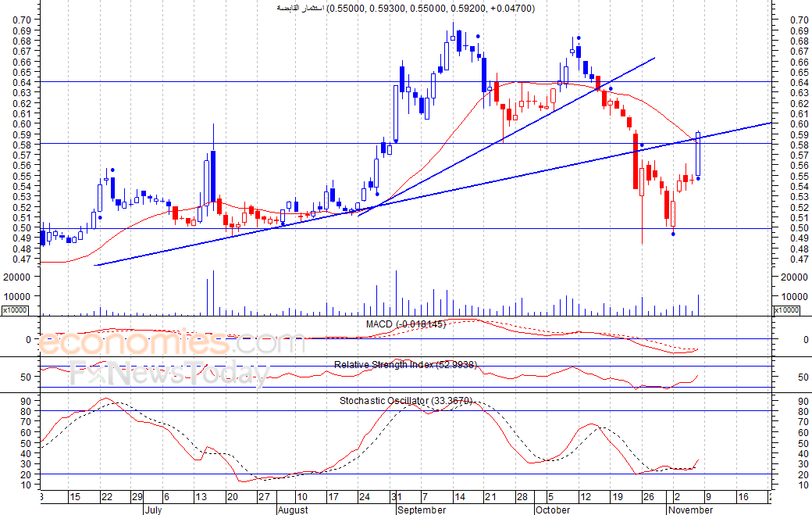Screen dimensions: 812x515
Task: Click the Stochastic 20 level on right axis
Action: click(x=803, y=474)
